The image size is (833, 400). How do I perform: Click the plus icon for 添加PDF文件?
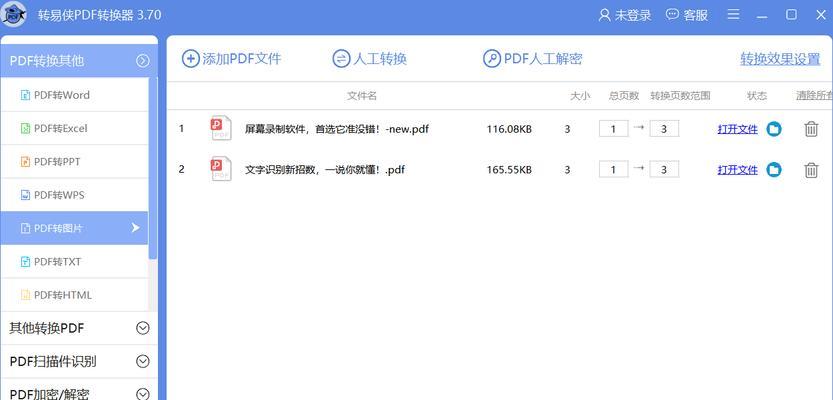tap(190, 58)
